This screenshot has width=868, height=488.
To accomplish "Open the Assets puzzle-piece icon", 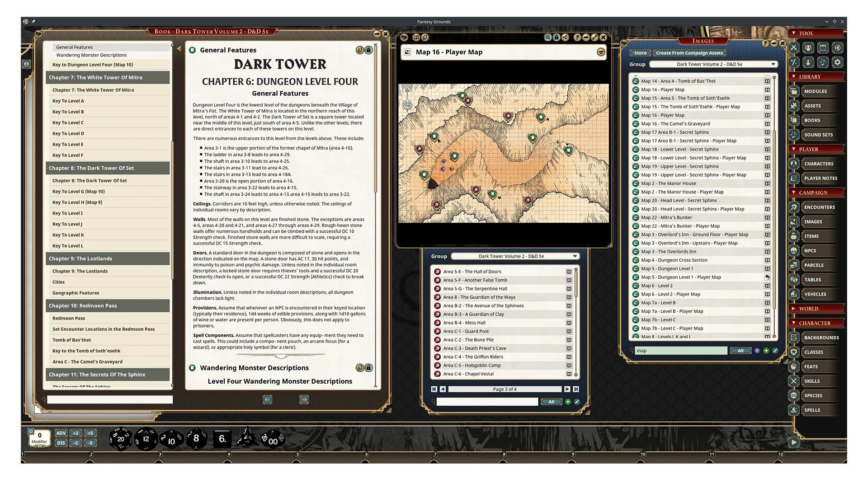I will (794, 106).
